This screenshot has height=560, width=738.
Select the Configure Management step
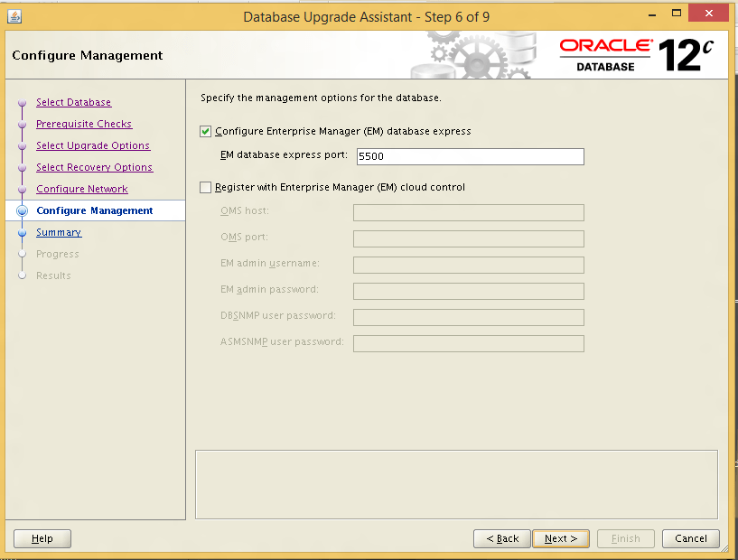pos(95,210)
